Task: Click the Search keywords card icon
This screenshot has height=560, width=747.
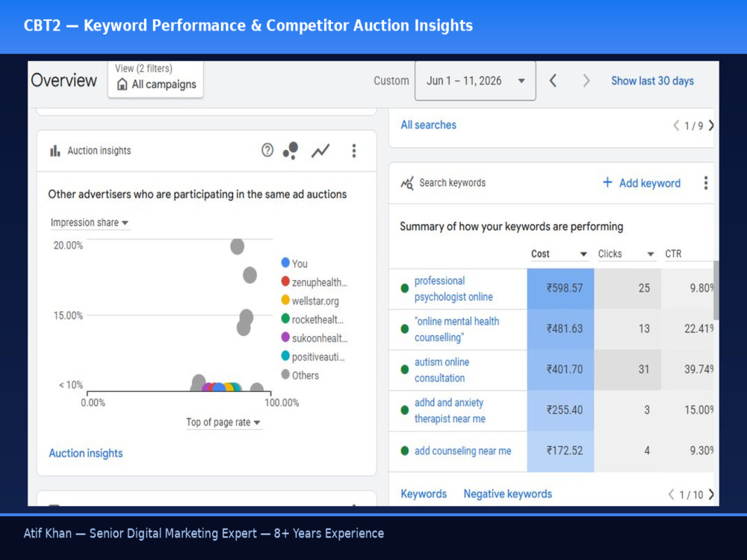Action: tap(407, 183)
